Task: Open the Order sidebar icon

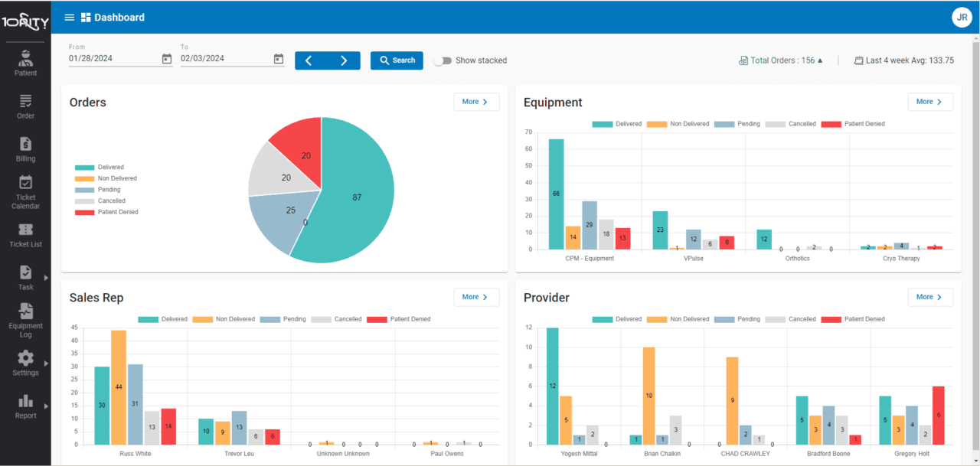Action: click(25, 101)
